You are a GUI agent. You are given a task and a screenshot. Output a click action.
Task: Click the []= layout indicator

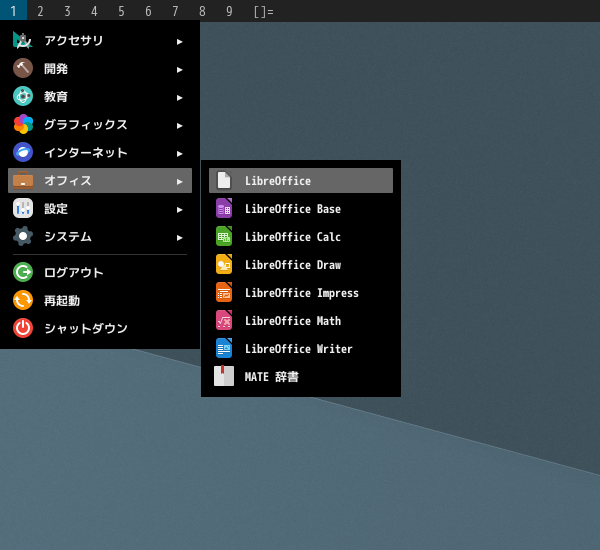(263, 11)
